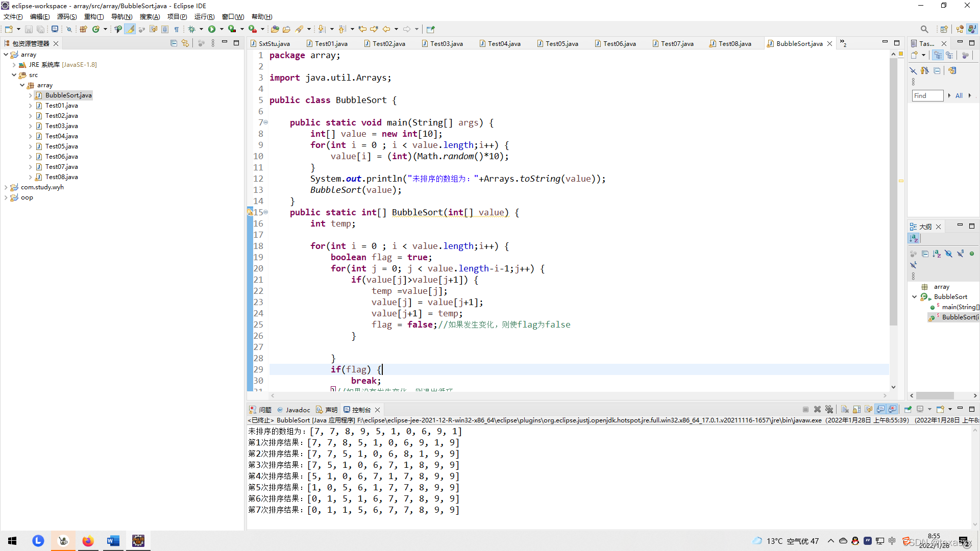Open the 运行(R) menu
980x551 pixels.
point(204,17)
